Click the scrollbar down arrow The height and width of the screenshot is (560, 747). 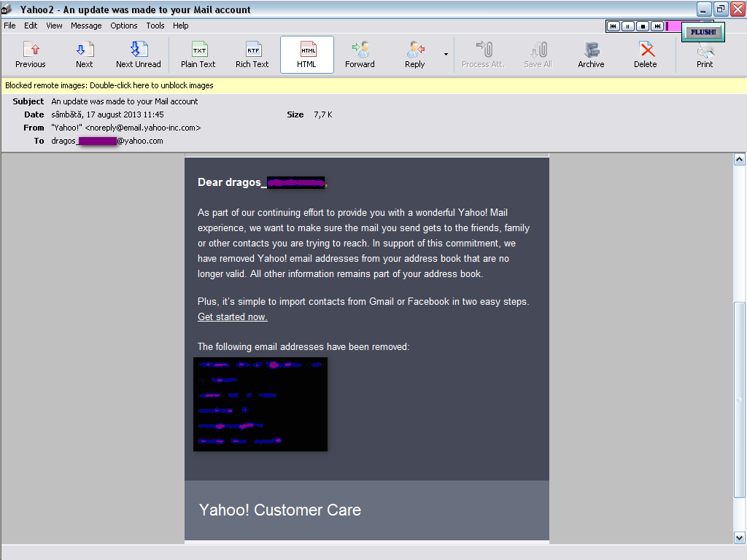click(740, 537)
